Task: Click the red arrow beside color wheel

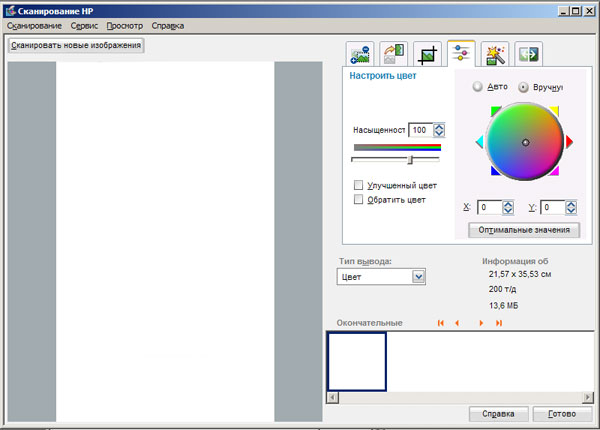Action: (569, 142)
